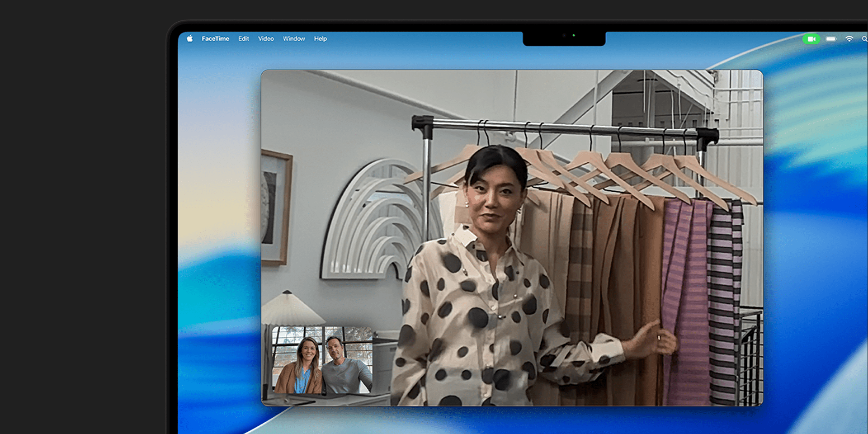868x434 pixels.
Task: Open the Help menu
Action: point(321,39)
